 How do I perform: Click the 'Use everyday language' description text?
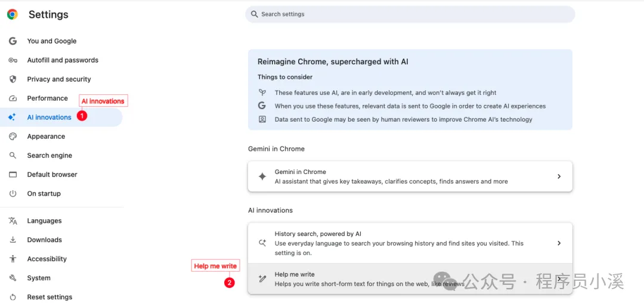tap(399, 248)
